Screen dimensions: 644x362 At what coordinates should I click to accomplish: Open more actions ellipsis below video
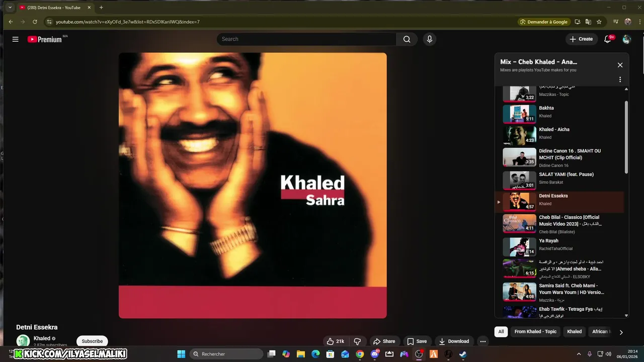[483, 341]
